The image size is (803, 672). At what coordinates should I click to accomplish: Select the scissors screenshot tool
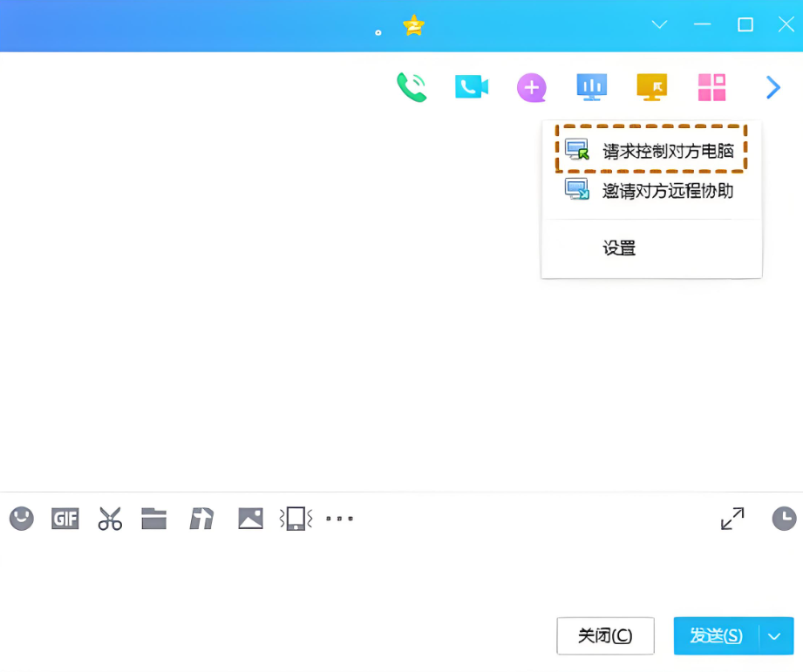click(110, 519)
